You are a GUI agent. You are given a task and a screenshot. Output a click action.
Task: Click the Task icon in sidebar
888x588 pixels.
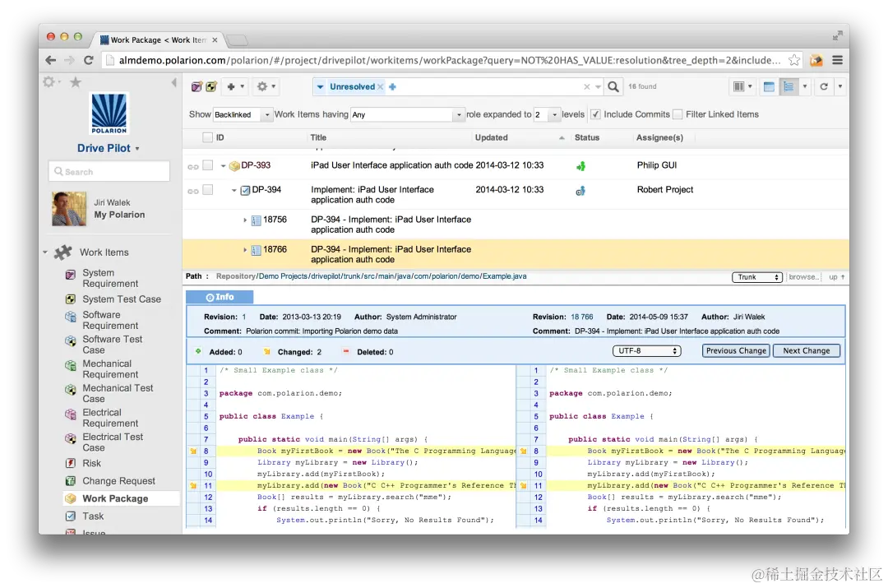coord(70,516)
